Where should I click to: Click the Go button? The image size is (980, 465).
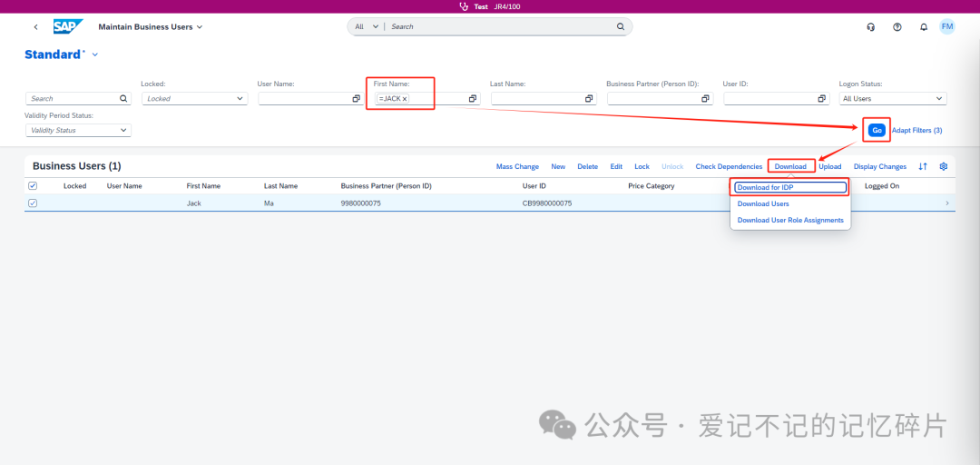(877, 130)
